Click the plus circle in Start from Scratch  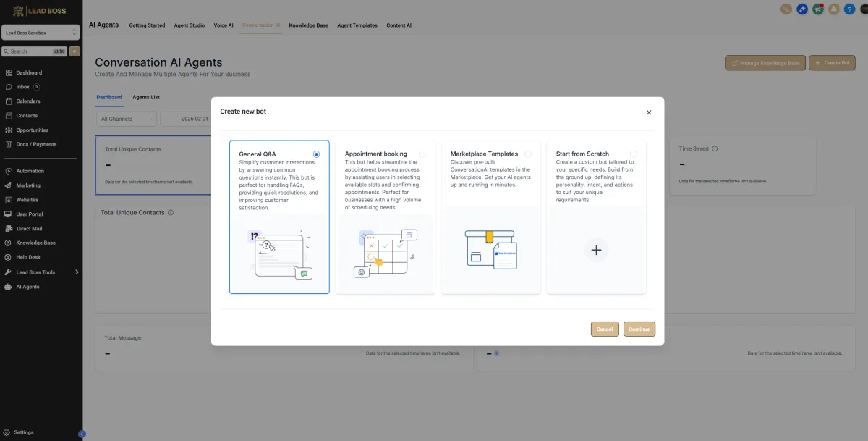coord(596,250)
